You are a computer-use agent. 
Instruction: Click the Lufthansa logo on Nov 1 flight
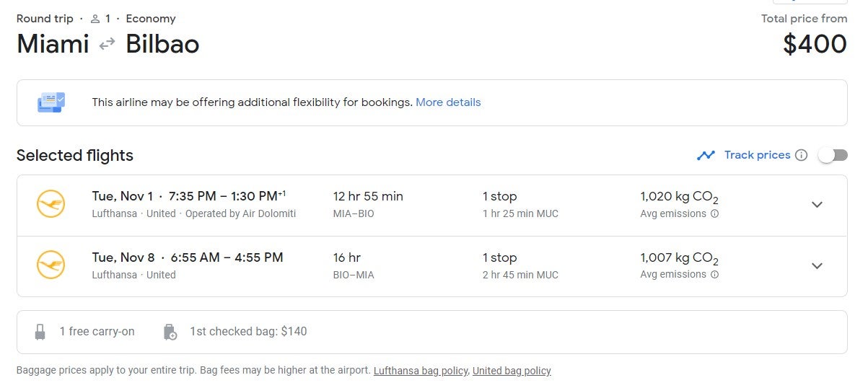[51, 205]
